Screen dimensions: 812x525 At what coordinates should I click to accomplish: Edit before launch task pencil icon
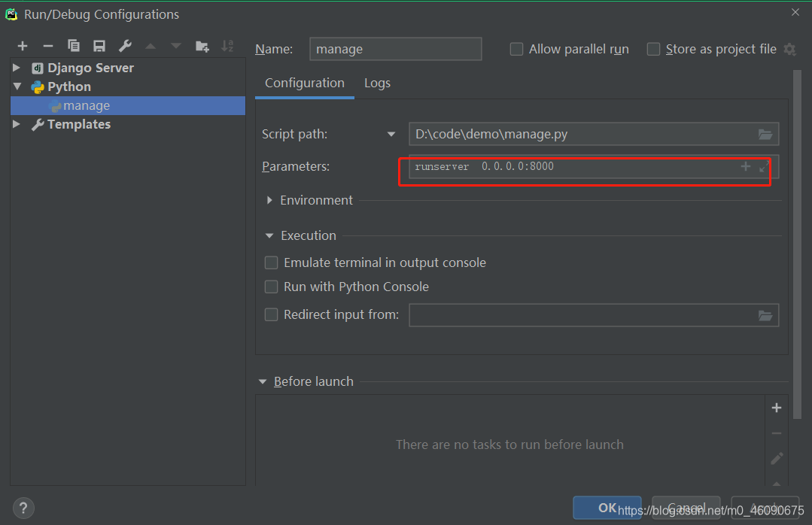tap(777, 458)
